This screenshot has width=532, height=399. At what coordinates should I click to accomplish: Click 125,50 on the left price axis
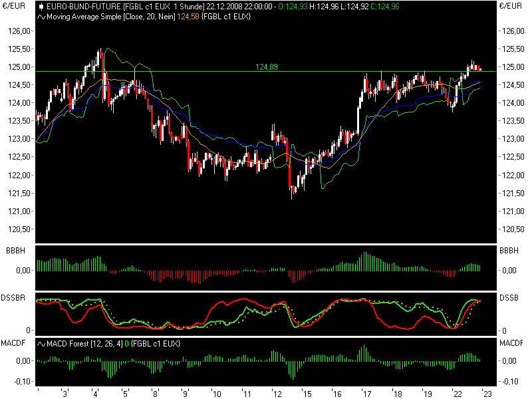point(19,49)
